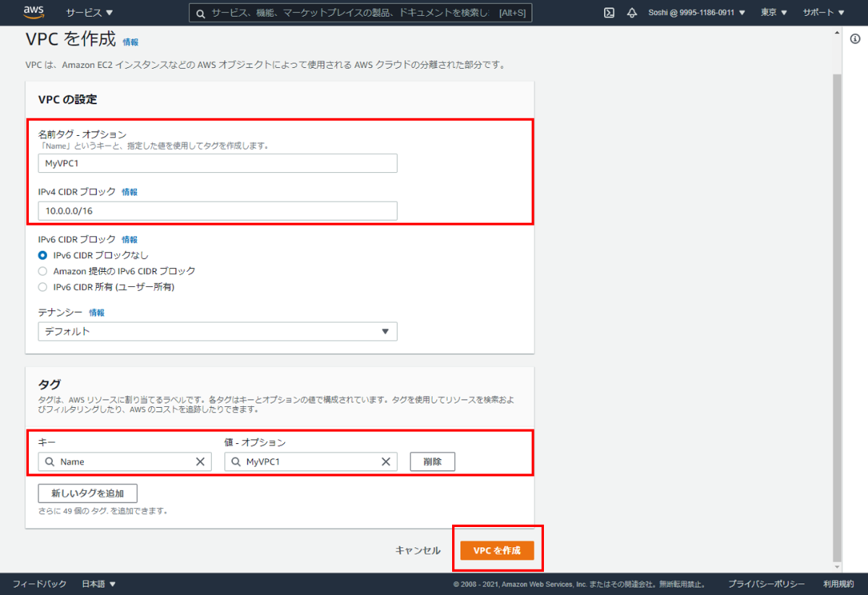Select IPv6 CIDR ブロックなし option

pos(43,255)
